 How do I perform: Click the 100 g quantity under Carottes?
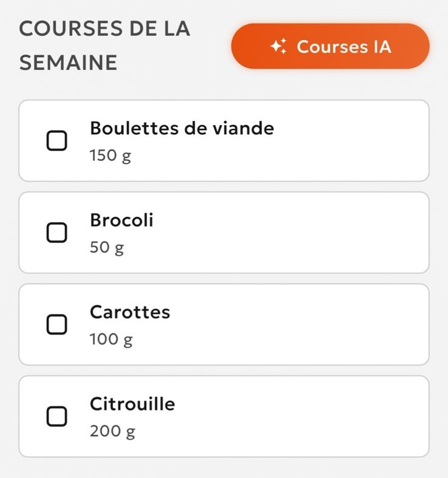pyautogui.click(x=110, y=340)
